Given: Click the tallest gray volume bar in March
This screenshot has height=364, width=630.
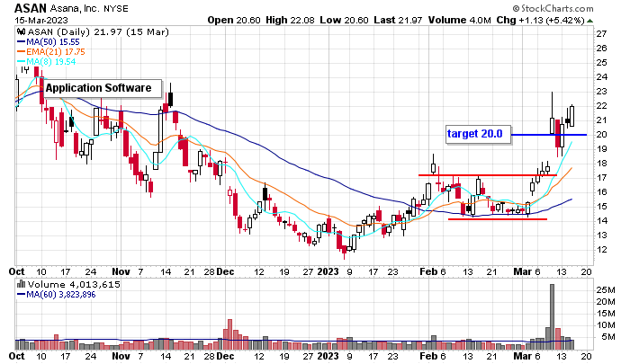Looking at the screenshot, I should tap(552, 316).
